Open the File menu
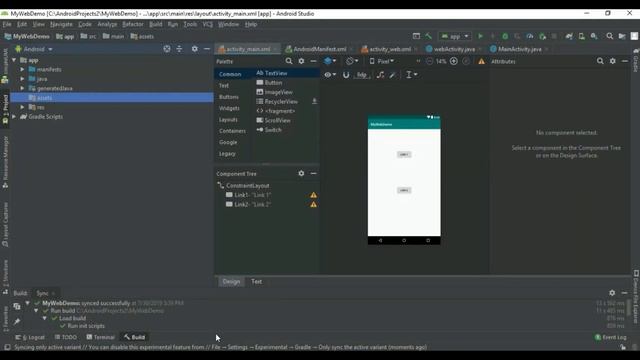 click(7, 24)
